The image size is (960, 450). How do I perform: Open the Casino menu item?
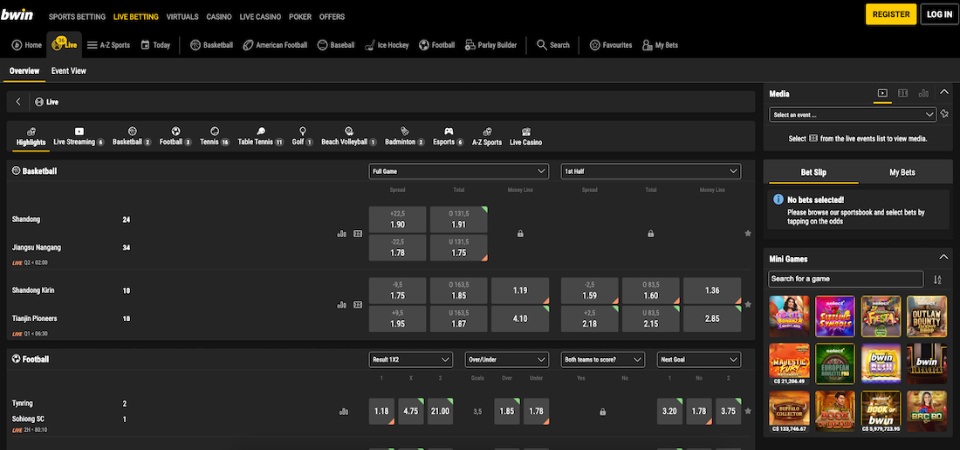coord(219,17)
